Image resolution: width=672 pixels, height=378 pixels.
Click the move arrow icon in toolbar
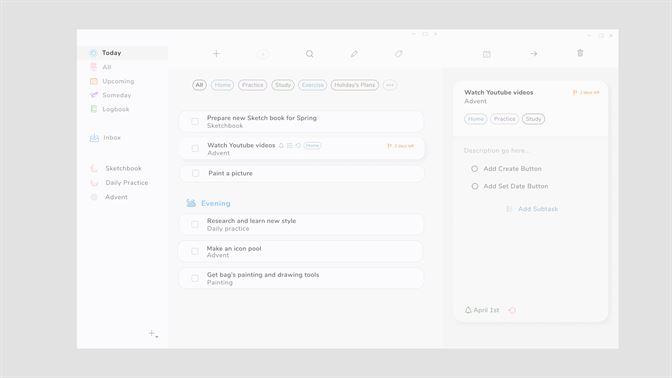click(x=534, y=54)
